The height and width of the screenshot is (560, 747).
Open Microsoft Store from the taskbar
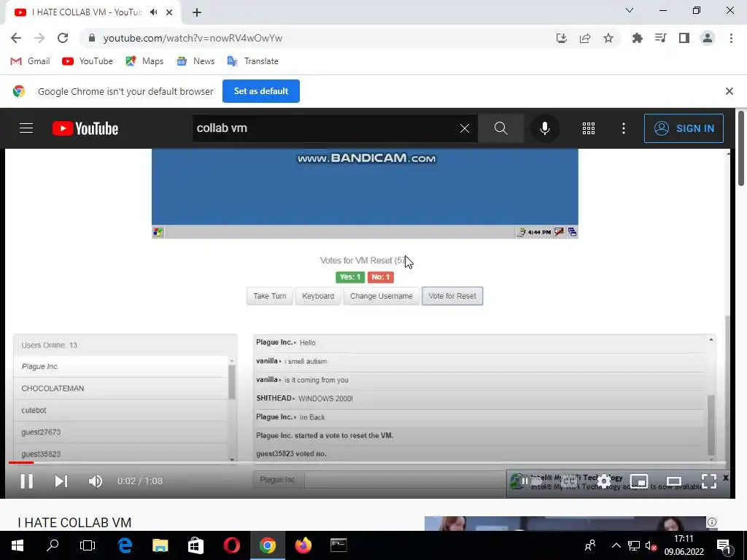point(196,545)
